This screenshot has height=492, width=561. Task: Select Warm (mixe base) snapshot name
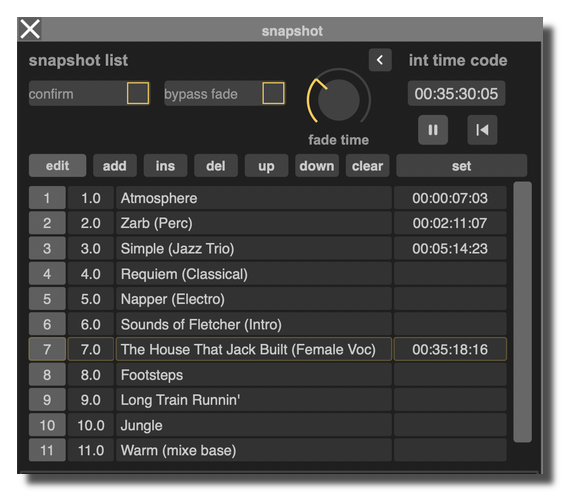pos(254,450)
